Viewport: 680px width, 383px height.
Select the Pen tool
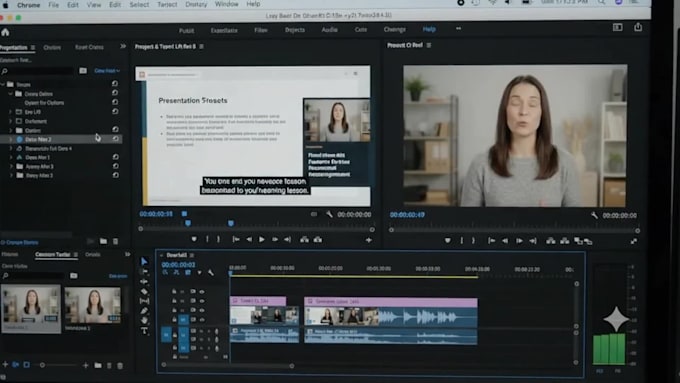(144, 311)
